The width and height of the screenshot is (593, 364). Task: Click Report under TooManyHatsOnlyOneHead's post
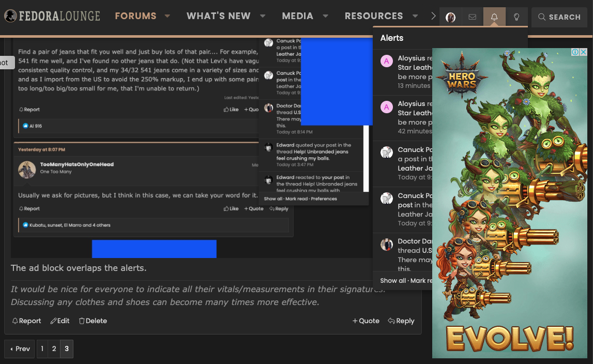pyautogui.click(x=29, y=208)
